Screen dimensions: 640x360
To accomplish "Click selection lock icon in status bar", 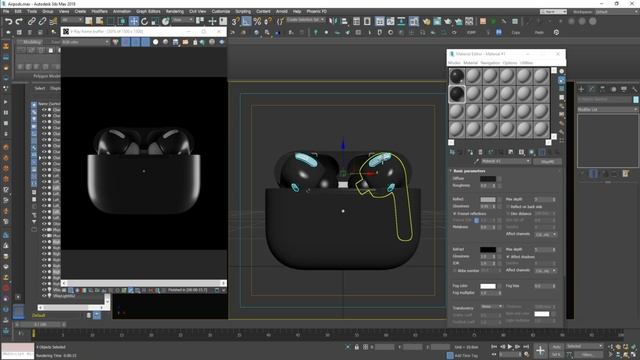I will 356,347.
